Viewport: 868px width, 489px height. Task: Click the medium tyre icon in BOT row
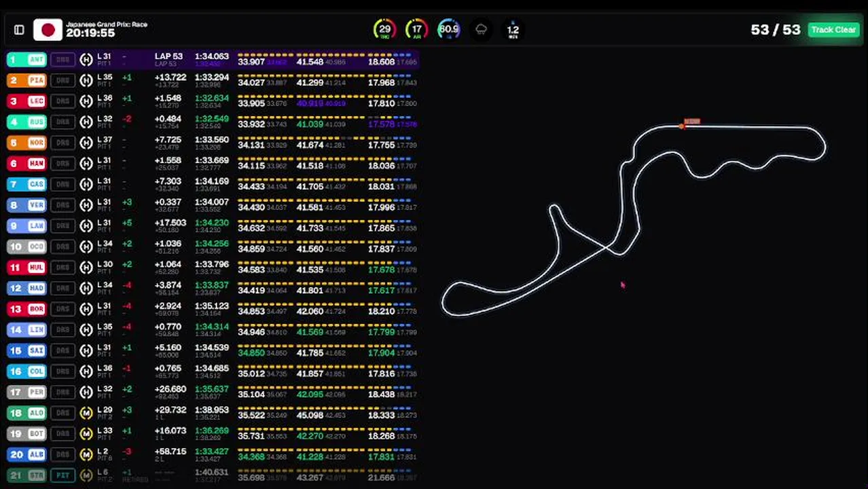(x=86, y=434)
